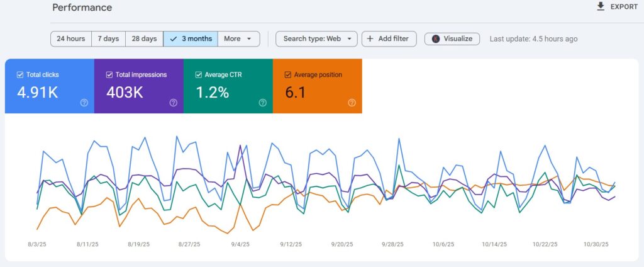Click the 9/4/25 date on chart axis
The width and height of the screenshot is (644, 267).
(x=240, y=244)
